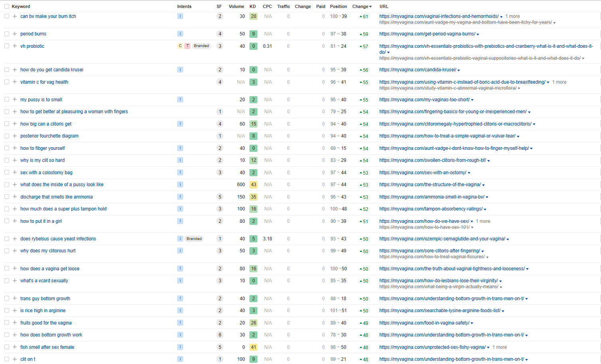Click the Branded tag in the rybelsus row
The width and height of the screenshot is (601, 364).
pos(194,239)
